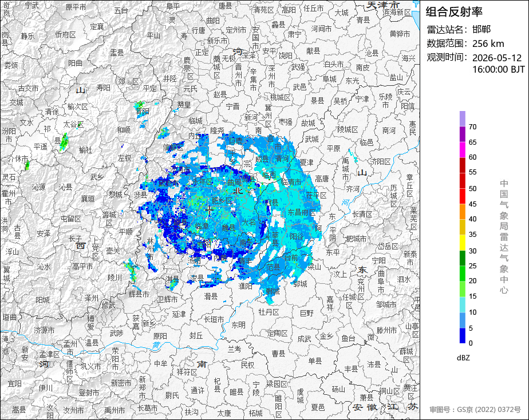Screen dimensions: 529x420
Task: Click the 泊头市 map label
Action: (333, 64)
